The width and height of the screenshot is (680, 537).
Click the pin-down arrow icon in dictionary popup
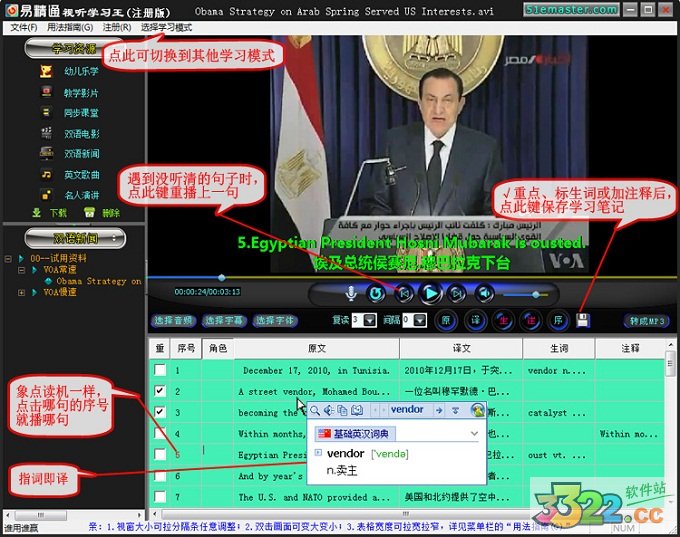(x=455, y=410)
